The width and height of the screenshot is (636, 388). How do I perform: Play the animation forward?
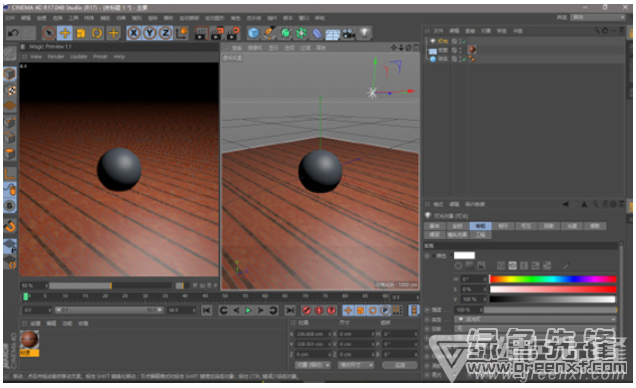click(248, 311)
